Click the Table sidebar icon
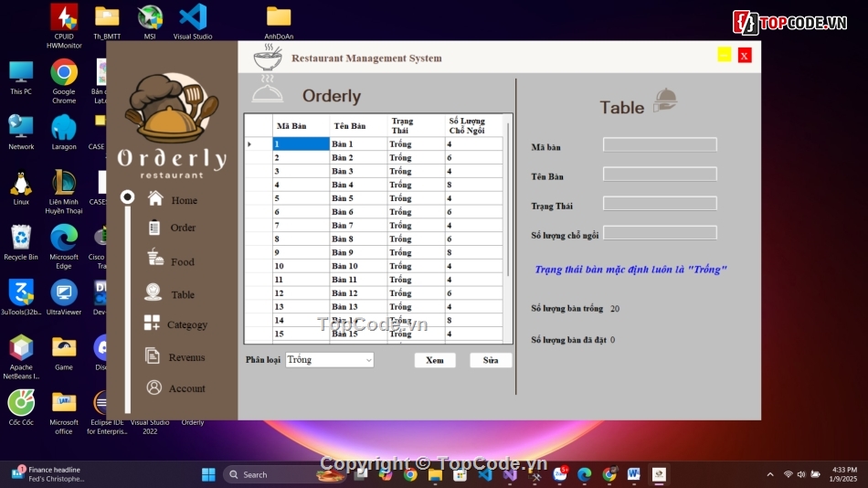 153,292
